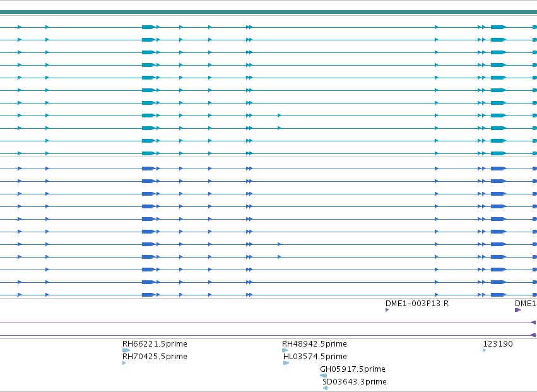
Task: Click the teal reference sequence bar
Action: tap(269, 13)
